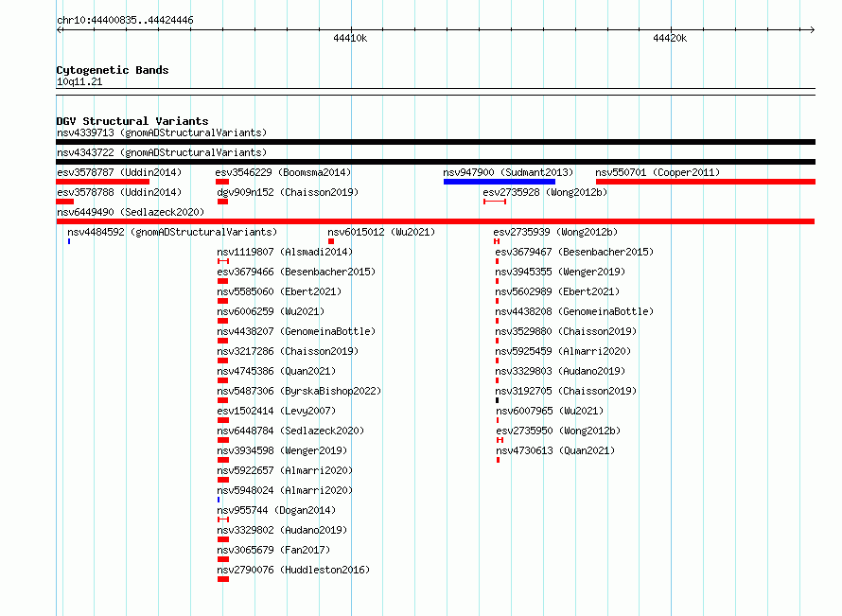Click the red nsv550701 Cooper2011 bar
The image size is (842, 616).
pos(706,182)
